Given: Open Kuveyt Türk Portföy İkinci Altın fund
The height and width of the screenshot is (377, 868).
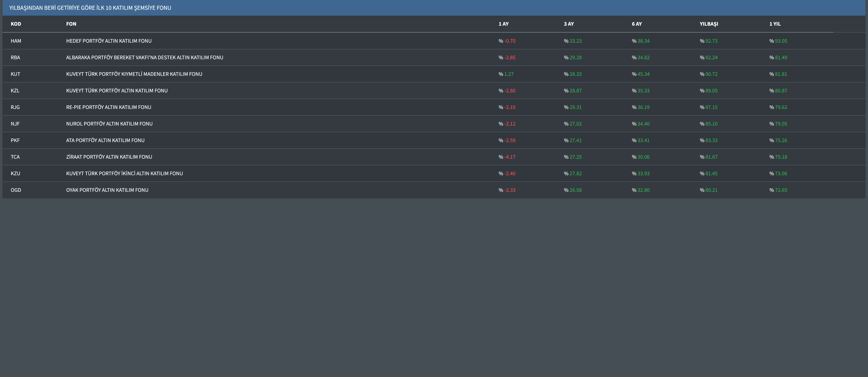Looking at the screenshot, I should coord(124,173).
